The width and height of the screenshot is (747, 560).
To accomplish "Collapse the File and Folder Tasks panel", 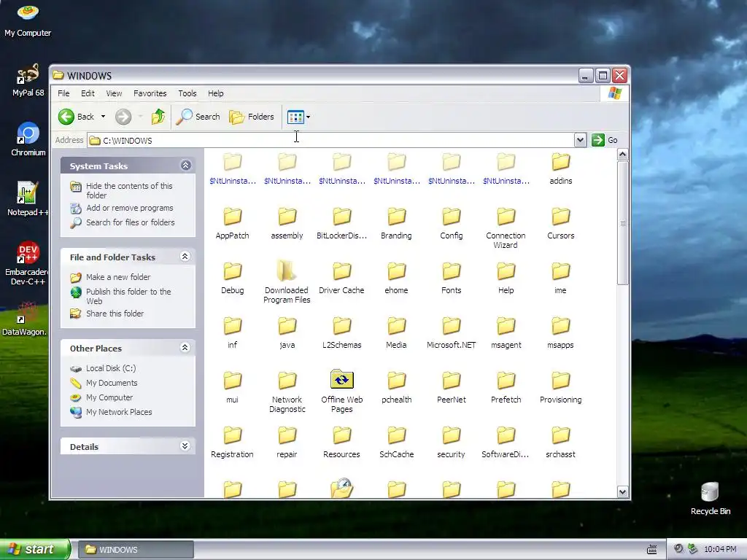I will tap(185, 257).
